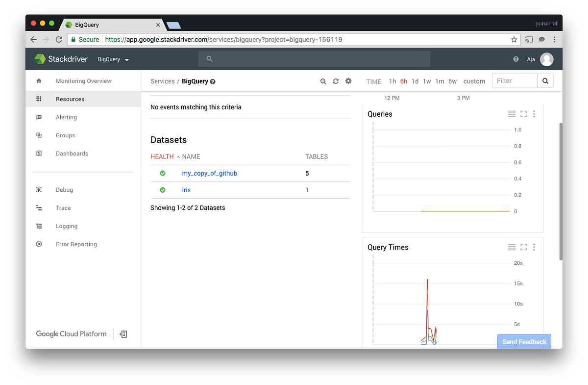
Task: Select the 1h time range
Action: pos(392,81)
